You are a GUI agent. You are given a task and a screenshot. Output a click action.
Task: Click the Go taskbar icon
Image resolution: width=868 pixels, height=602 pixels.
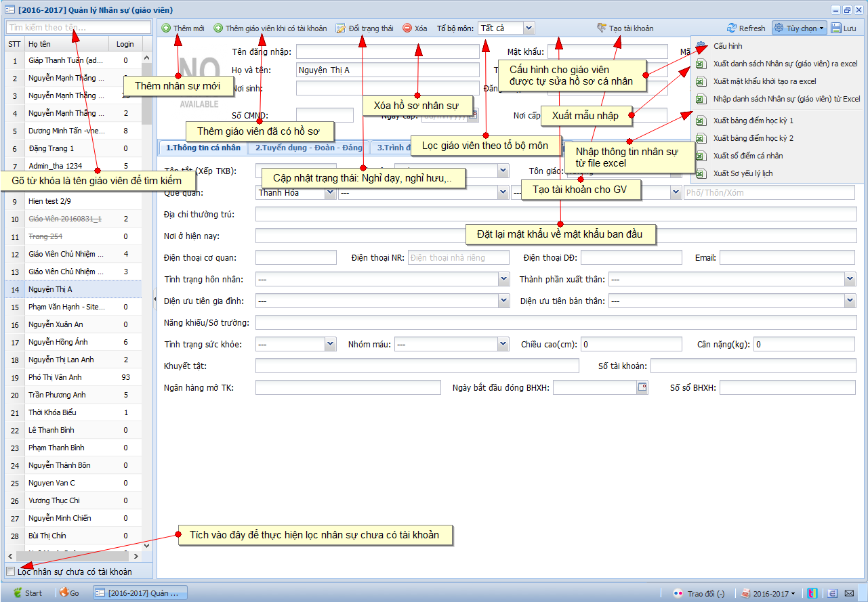pos(69,593)
